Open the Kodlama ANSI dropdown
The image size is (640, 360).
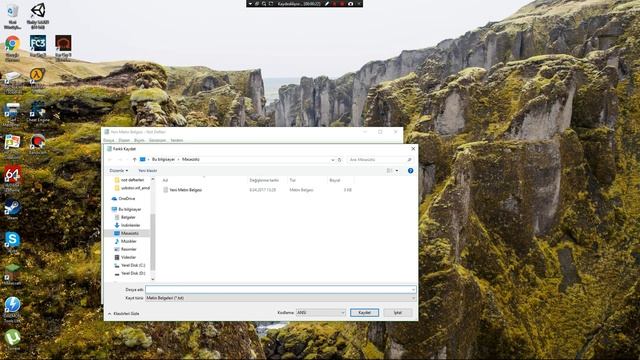pos(321,313)
